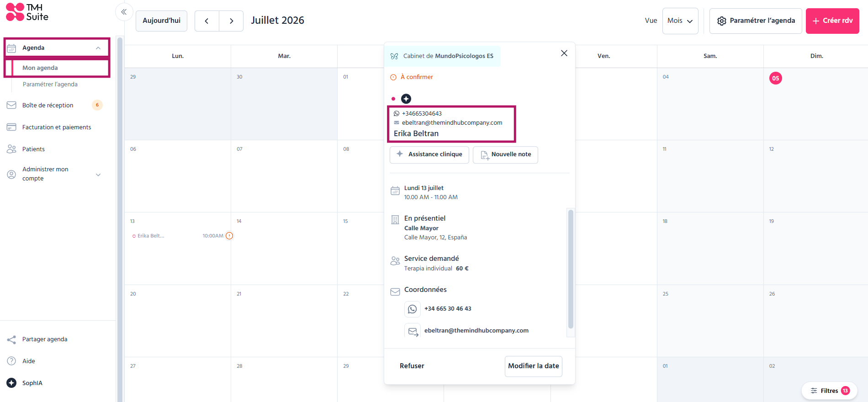Screen dimensions: 868x402
Task: Expand the Administrer mon compte section
Action: (98, 175)
